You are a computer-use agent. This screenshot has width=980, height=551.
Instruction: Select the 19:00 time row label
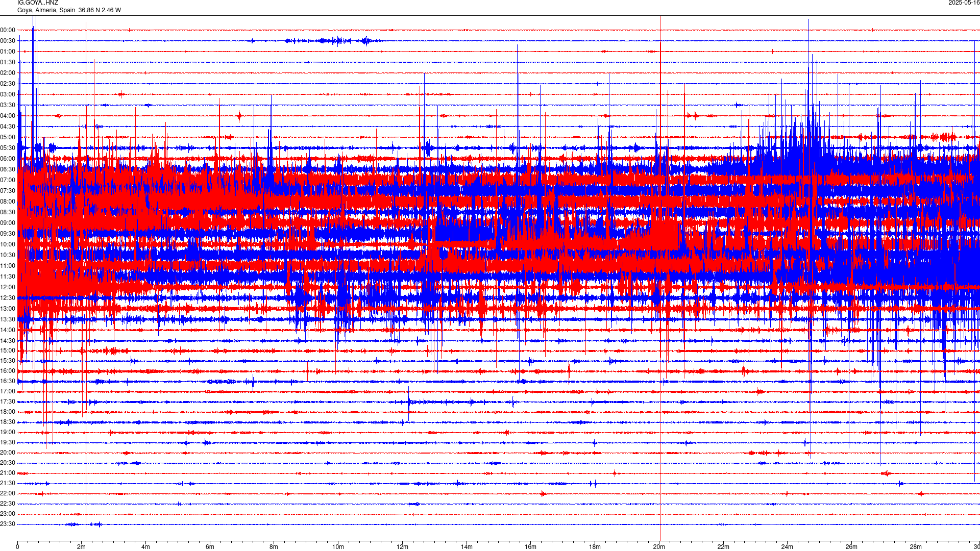[x=8, y=432]
